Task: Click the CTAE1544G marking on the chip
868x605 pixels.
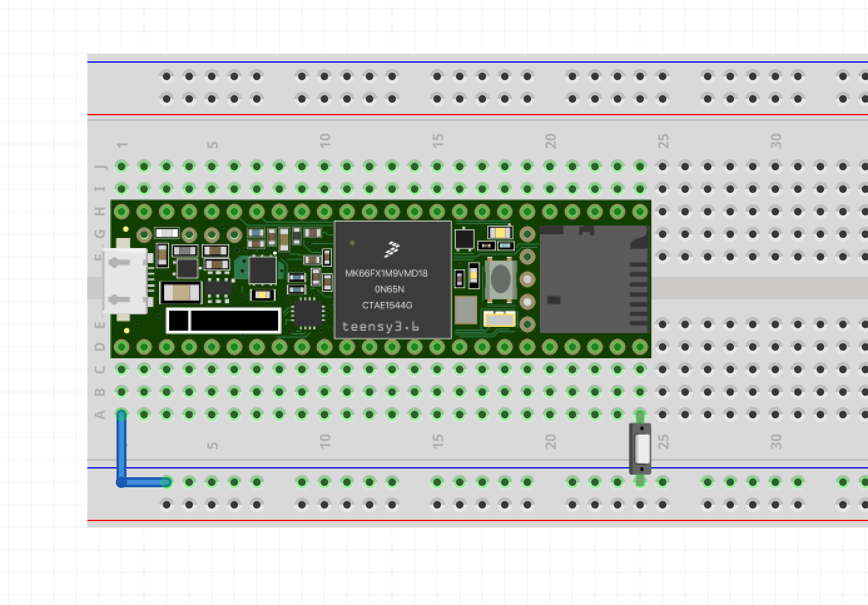Action: 387,306
